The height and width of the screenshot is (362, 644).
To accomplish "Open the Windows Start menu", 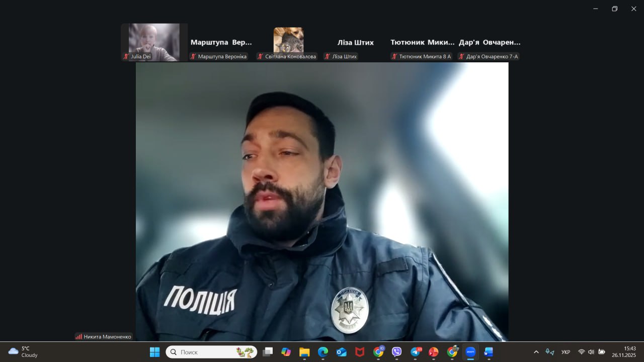I will click(154, 352).
